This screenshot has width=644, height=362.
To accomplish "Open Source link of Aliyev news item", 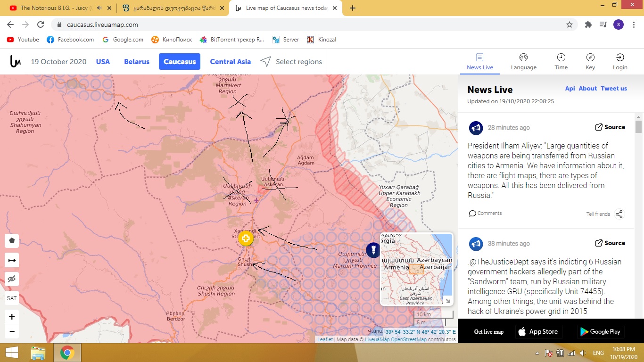I will [610, 127].
